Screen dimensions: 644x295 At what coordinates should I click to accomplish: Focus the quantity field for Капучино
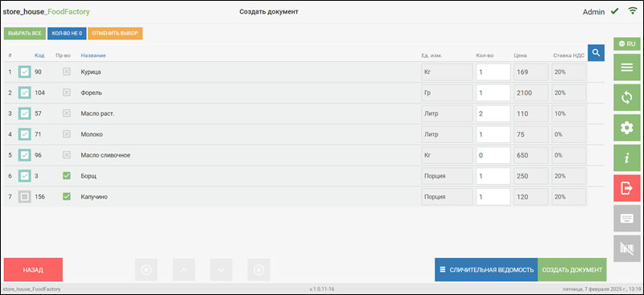(x=493, y=196)
